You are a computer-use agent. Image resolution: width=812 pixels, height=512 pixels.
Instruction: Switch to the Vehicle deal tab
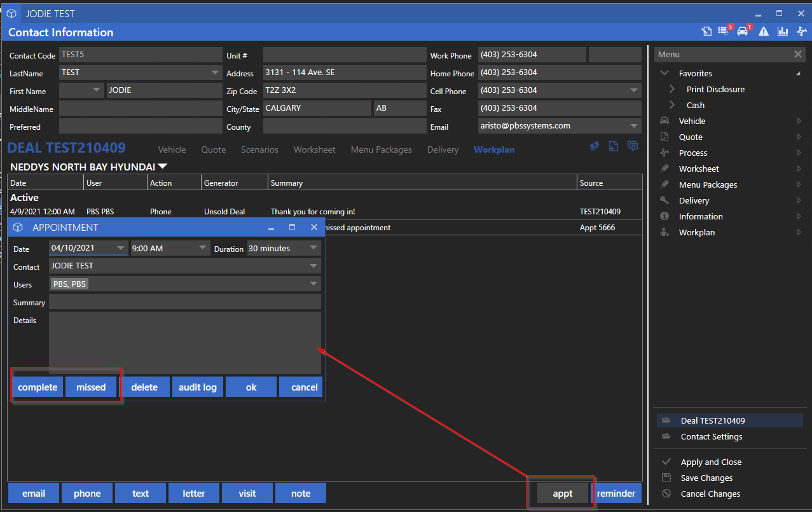click(172, 149)
